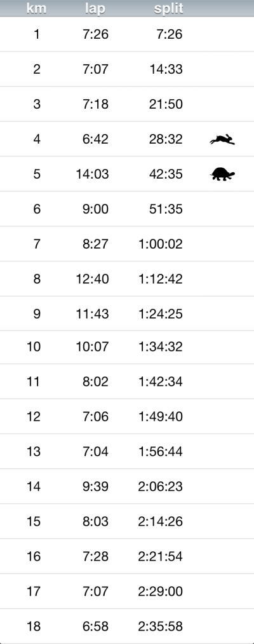This screenshot has height=644, width=254.
Task: Select the km 16 lap 7:28
Action: click(96, 556)
